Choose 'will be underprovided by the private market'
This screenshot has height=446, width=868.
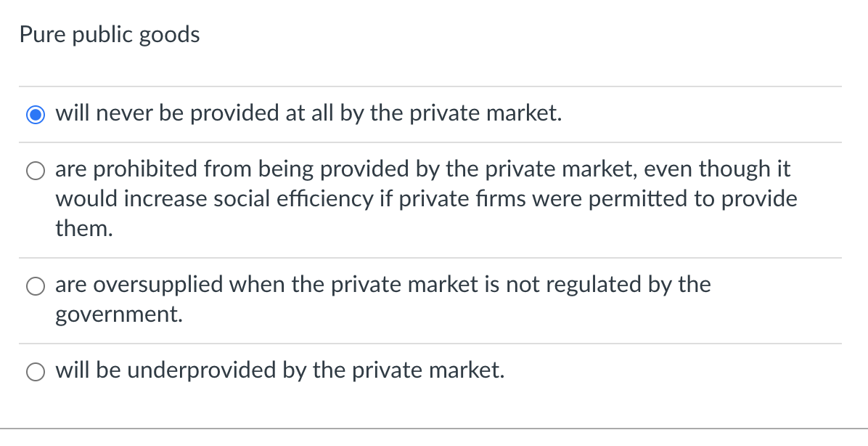click(x=35, y=371)
